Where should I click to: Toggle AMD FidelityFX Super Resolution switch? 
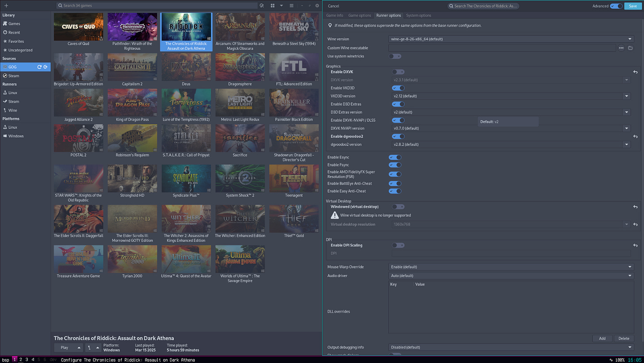pyautogui.click(x=395, y=174)
